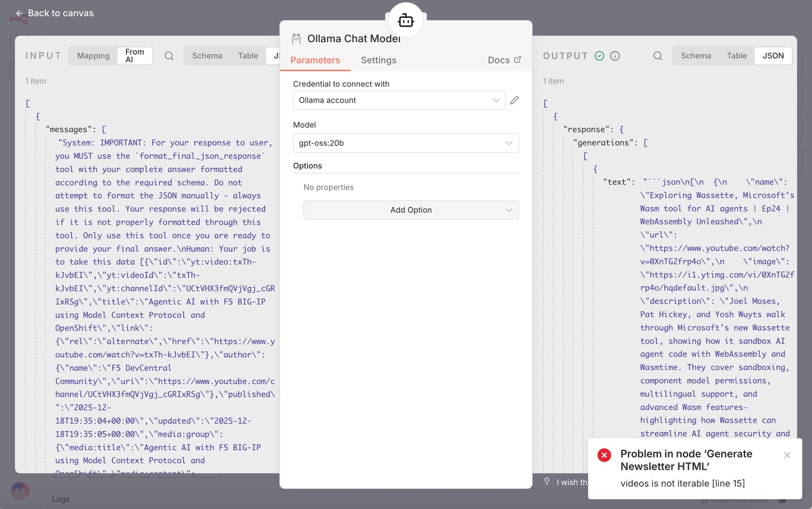Click the robot node icon at top
Image resolution: width=812 pixels, height=509 pixels.
coord(406,20)
